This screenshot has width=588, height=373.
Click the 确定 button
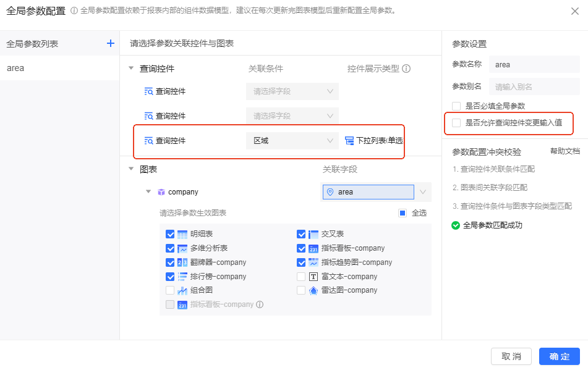(559, 356)
